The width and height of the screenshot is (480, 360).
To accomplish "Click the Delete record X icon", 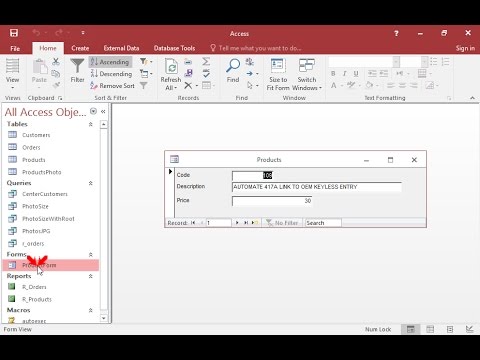I will click(188, 86).
